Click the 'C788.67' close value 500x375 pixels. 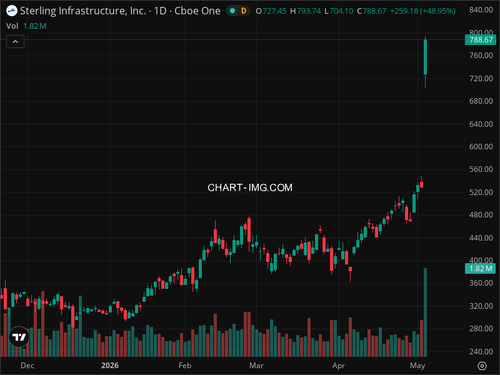tap(371, 11)
